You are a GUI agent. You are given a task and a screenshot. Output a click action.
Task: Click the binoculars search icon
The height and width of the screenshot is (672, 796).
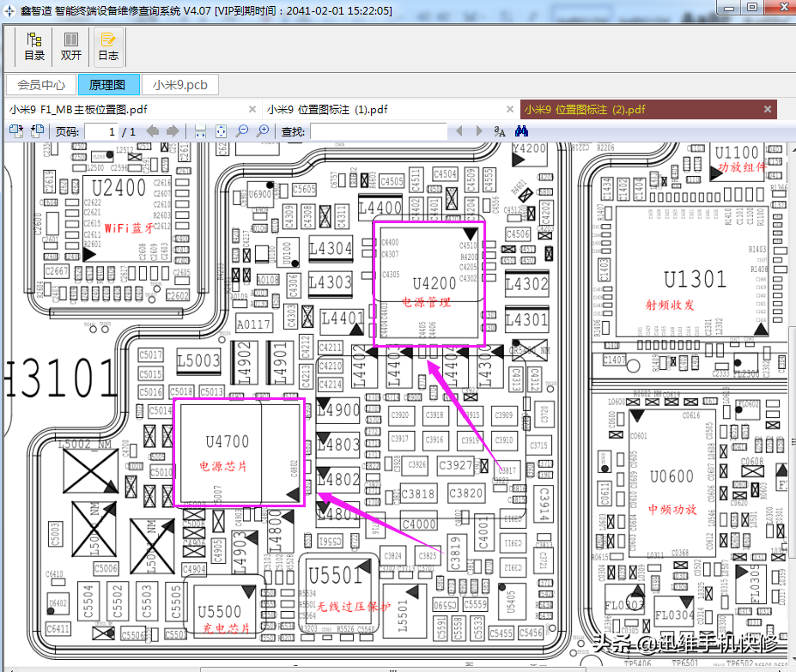(521, 131)
